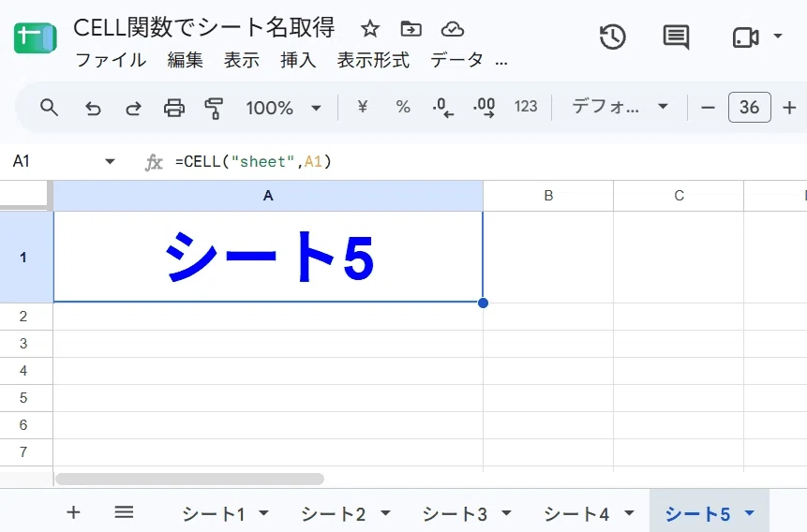The image size is (807, 532).
Task: Open the ファイル menu
Action: [x=111, y=60]
